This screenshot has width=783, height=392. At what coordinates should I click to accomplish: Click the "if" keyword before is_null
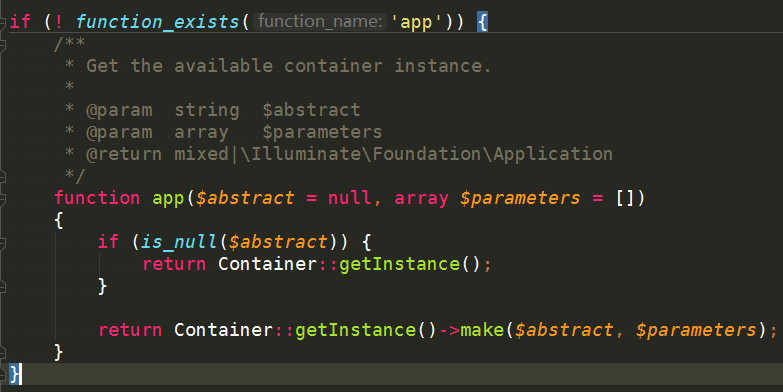108,242
